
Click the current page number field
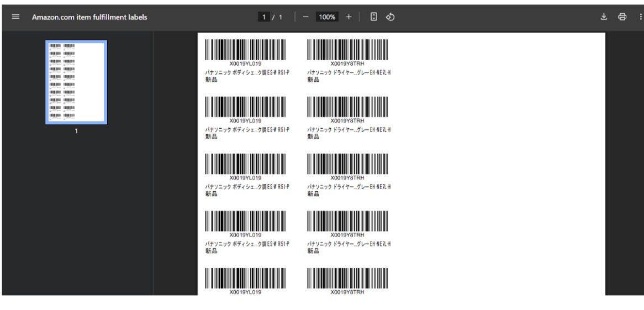pos(263,17)
